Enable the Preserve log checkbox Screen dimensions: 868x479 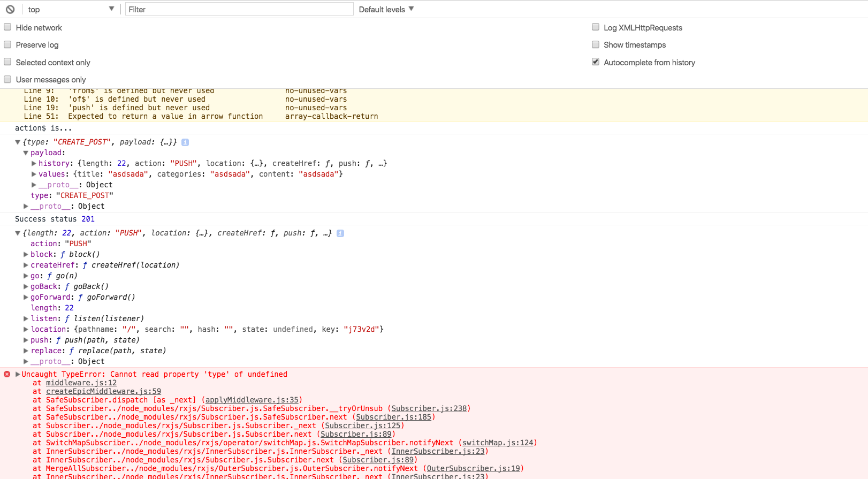[7, 44]
